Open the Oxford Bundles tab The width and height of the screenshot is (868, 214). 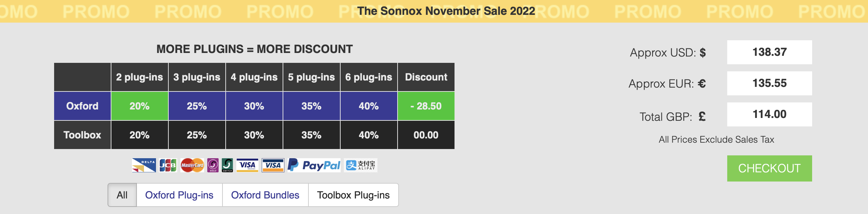click(265, 195)
